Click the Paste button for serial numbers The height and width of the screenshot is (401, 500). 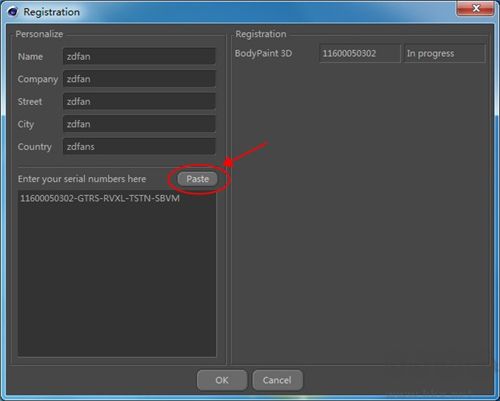tap(197, 179)
